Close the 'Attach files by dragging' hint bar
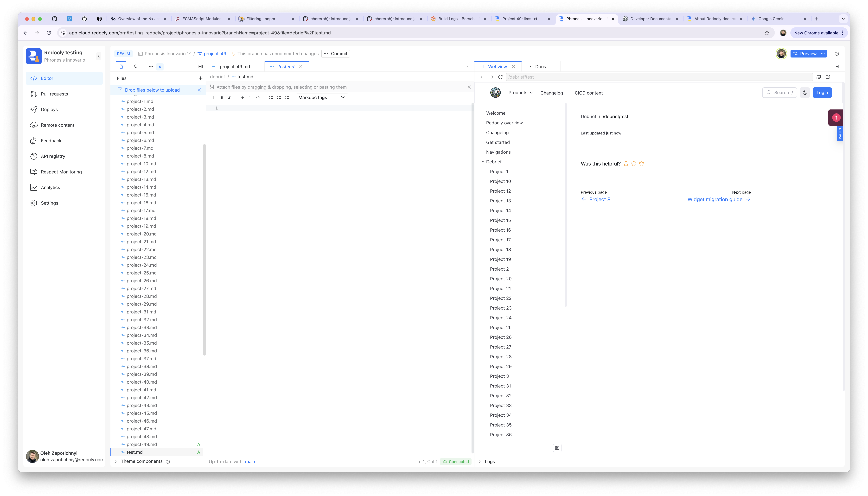 tap(469, 87)
